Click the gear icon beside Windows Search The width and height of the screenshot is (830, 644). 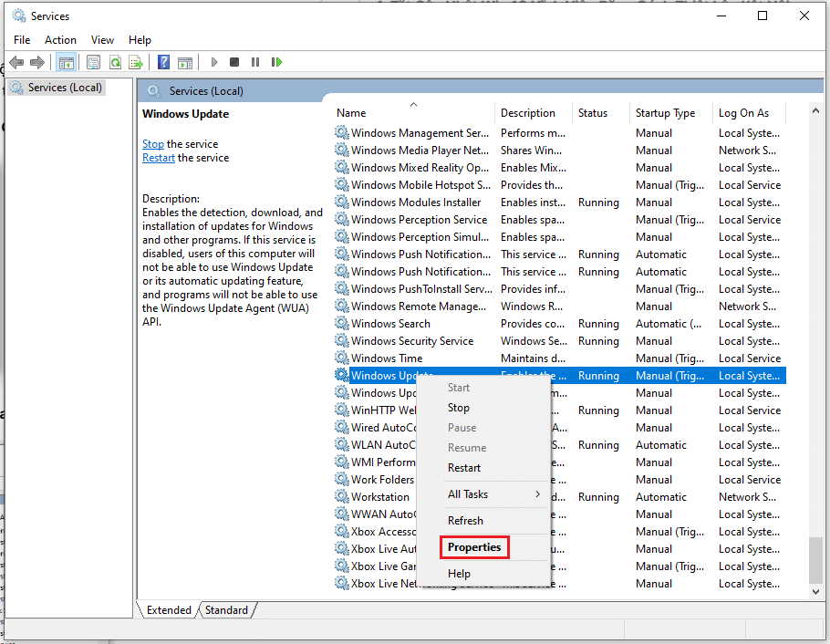(342, 323)
